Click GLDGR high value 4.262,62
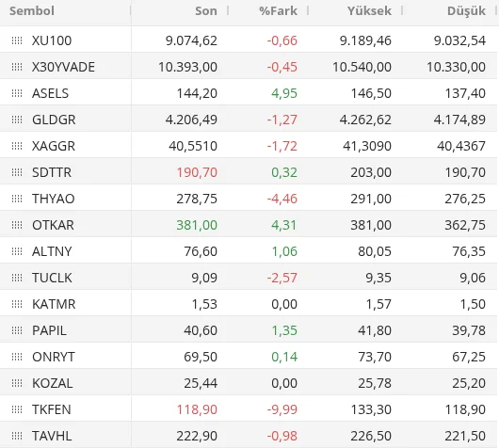 click(x=365, y=120)
